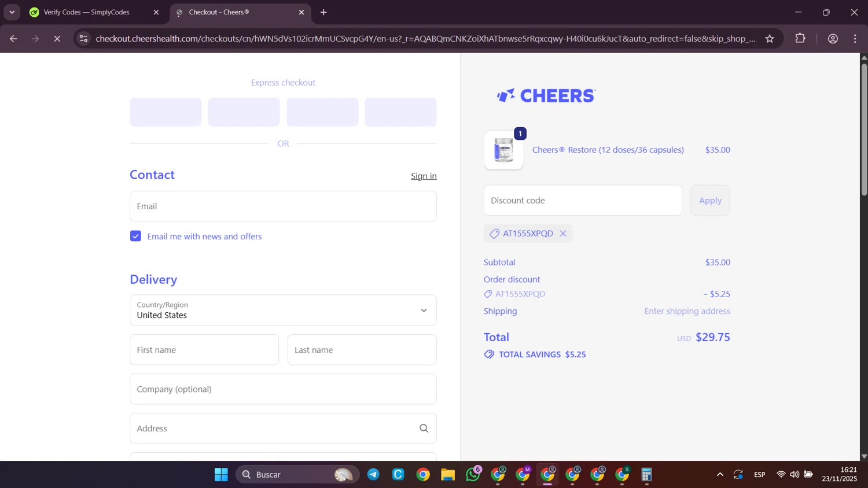868x488 pixels.
Task: View site information icon in address bar
Action: [x=84, y=39]
